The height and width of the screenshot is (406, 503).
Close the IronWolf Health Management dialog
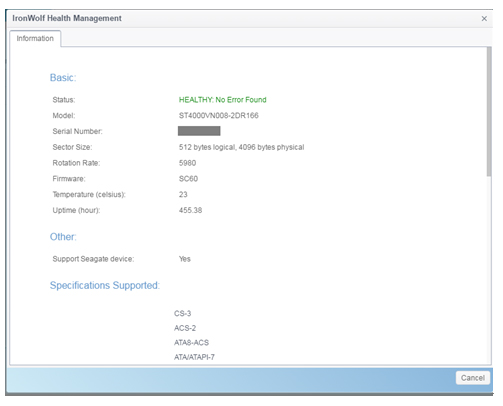tap(484, 19)
